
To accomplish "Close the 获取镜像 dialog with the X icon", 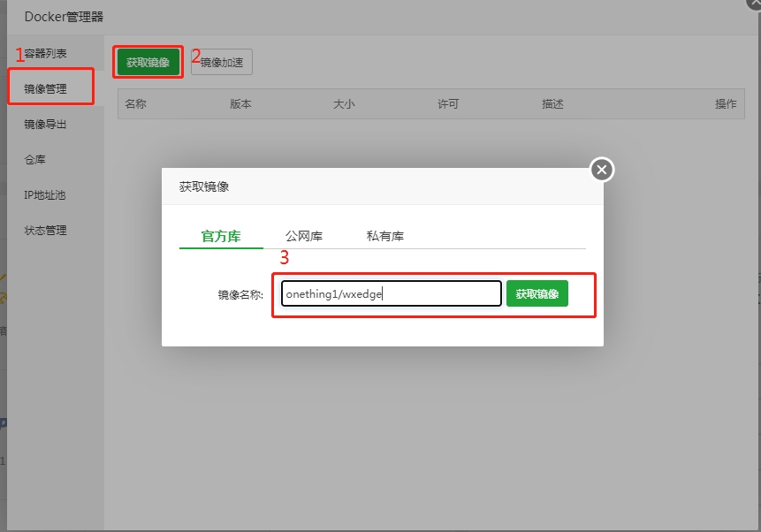I will click(602, 170).
